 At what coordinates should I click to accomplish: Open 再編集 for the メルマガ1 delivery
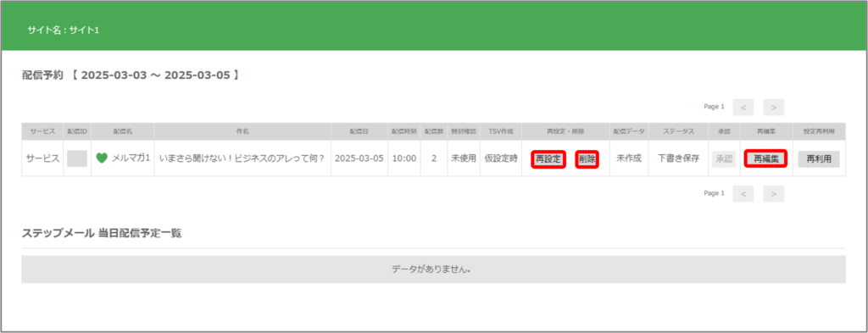766,158
